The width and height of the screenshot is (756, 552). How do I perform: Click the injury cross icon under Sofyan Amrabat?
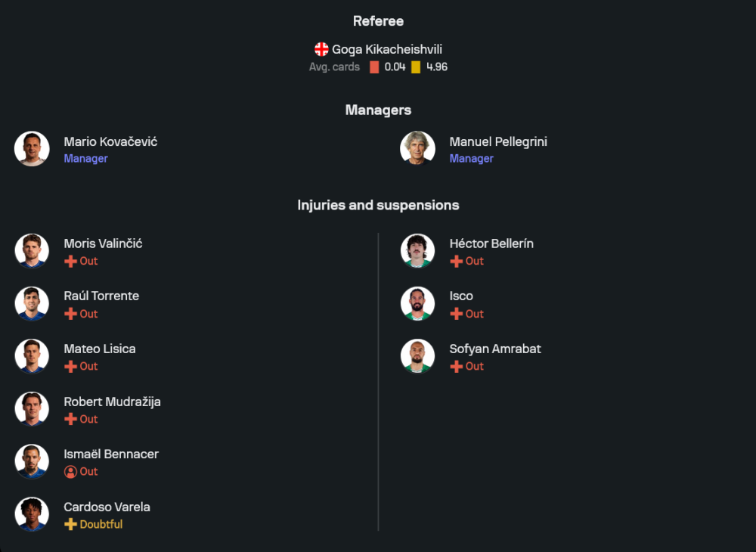pos(456,366)
